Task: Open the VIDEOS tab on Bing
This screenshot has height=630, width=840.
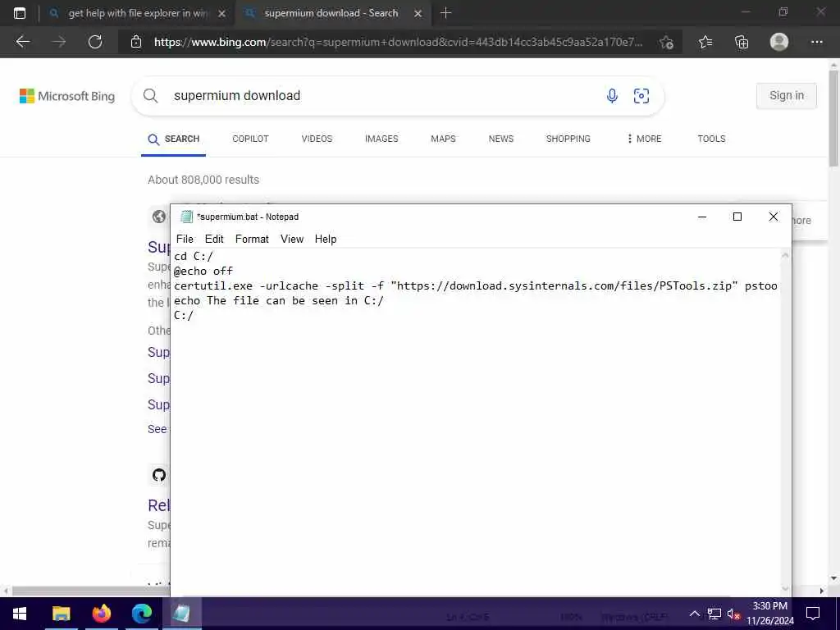Action: click(317, 139)
